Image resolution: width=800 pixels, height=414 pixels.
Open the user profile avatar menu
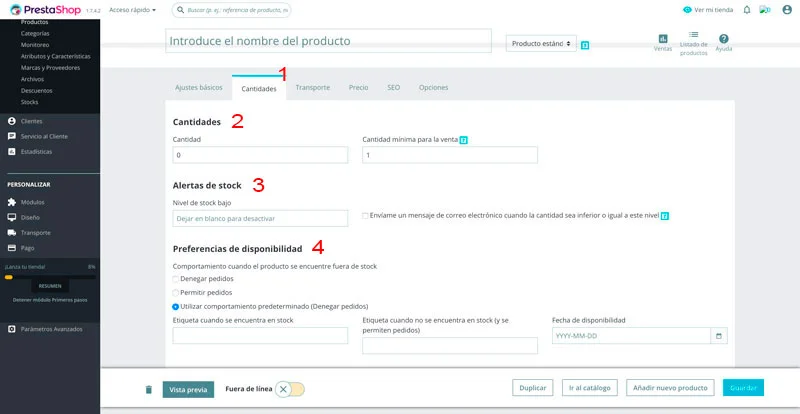[x=787, y=10]
